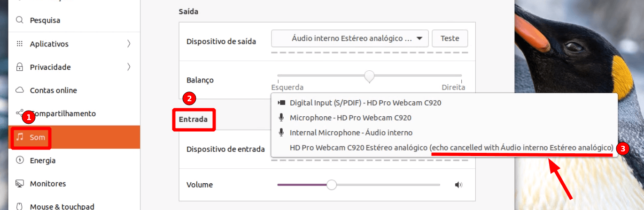This screenshot has width=644, height=210.
Task: Click the Monitores display icon
Action: [20, 183]
